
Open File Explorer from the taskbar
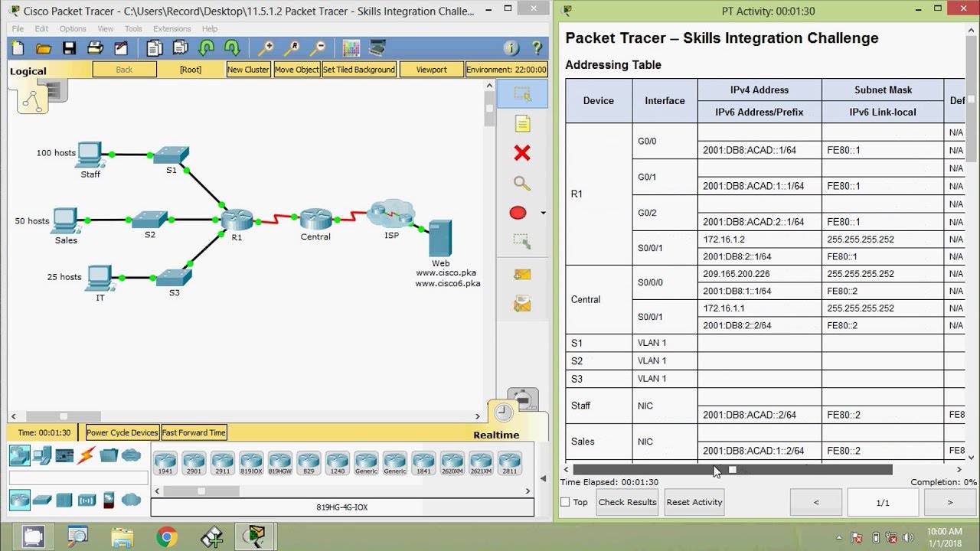(122, 536)
